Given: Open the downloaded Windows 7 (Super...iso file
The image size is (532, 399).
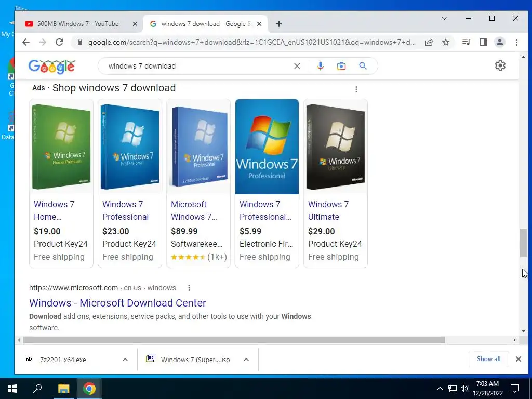Looking at the screenshot, I should click(188, 360).
